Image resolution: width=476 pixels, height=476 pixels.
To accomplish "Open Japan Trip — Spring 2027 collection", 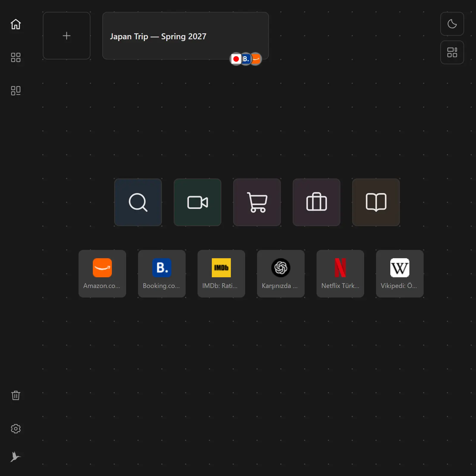I will (186, 36).
